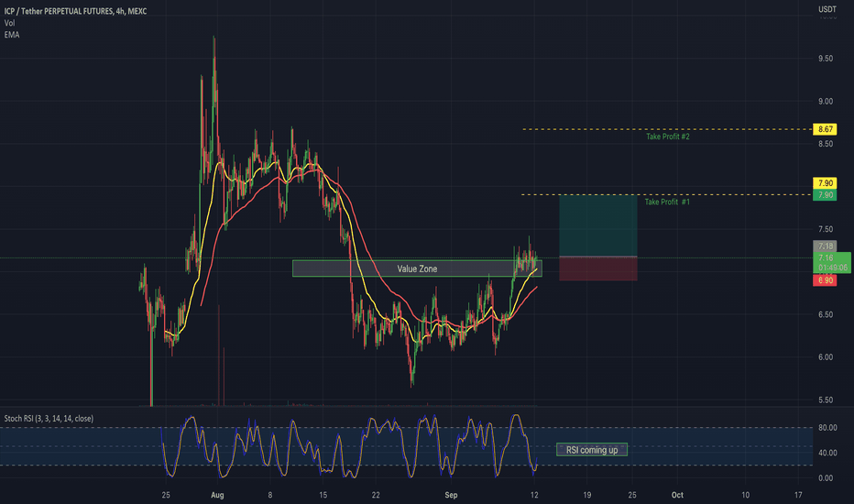Click the date 19 on time axis
This screenshot has height=504, width=854.
click(586, 495)
